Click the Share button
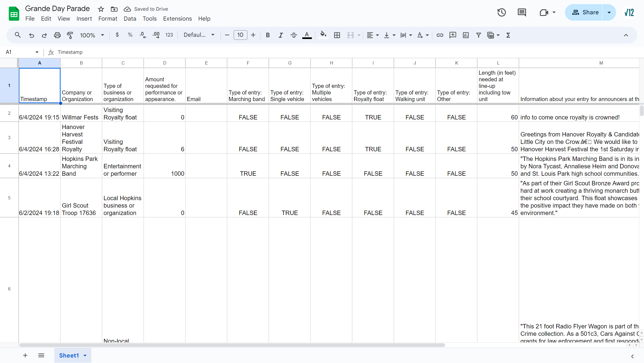The height and width of the screenshot is (363, 644). pyautogui.click(x=585, y=12)
